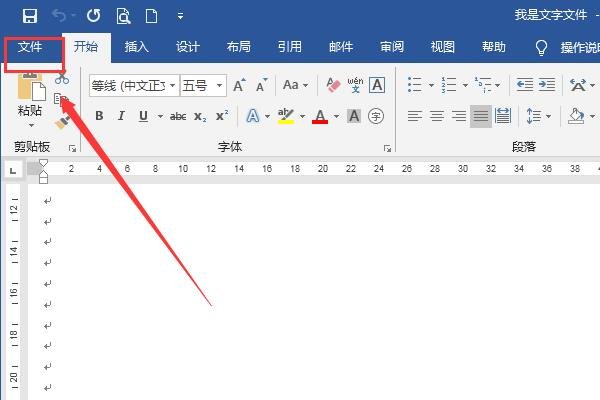The height and width of the screenshot is (400, 600).
Task: Toggle Bold formatting
Action: coord(99,116)
